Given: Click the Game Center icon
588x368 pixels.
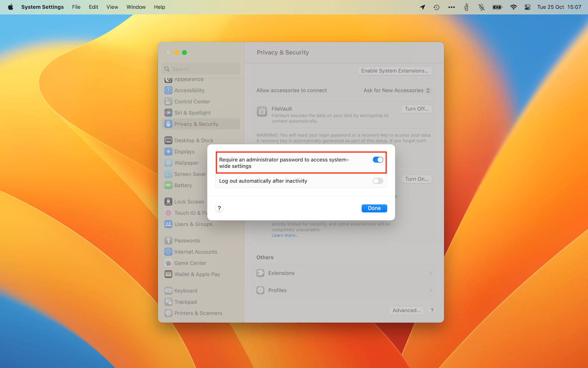Looking at the screenshot, I should click(x=168, y=263).
